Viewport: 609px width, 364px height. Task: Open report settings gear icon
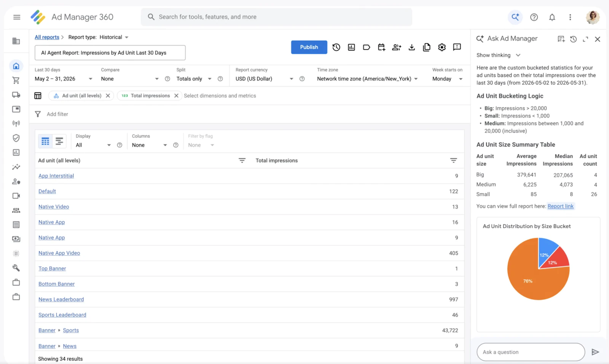(x=442, y=47)
